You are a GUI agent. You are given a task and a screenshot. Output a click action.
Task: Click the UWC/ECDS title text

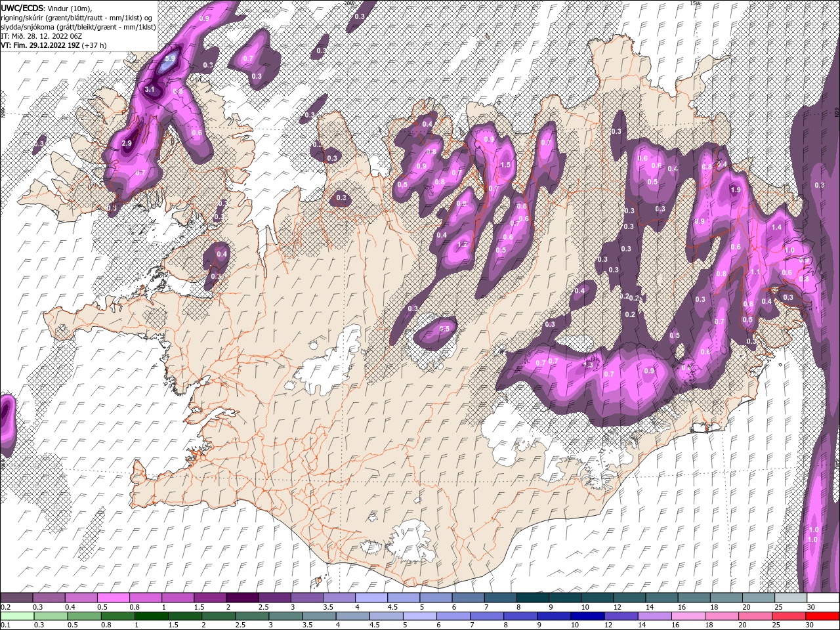click(22, 8)
